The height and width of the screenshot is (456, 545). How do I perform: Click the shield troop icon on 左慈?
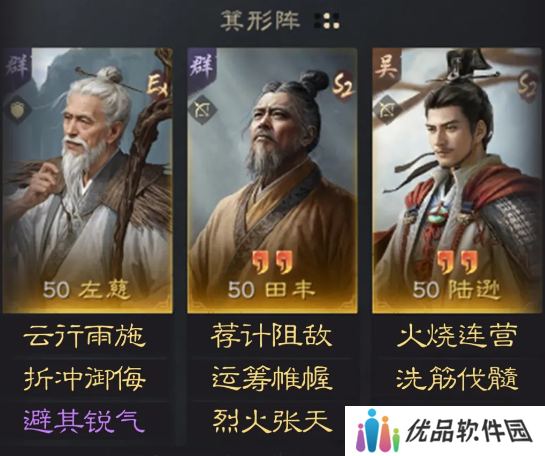tap(17, 110)
